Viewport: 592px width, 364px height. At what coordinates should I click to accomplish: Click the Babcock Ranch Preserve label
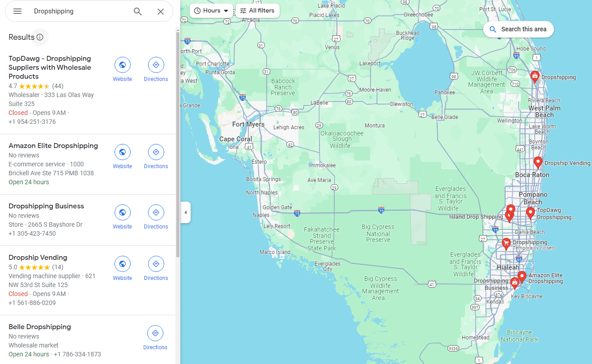pos(283,87)
